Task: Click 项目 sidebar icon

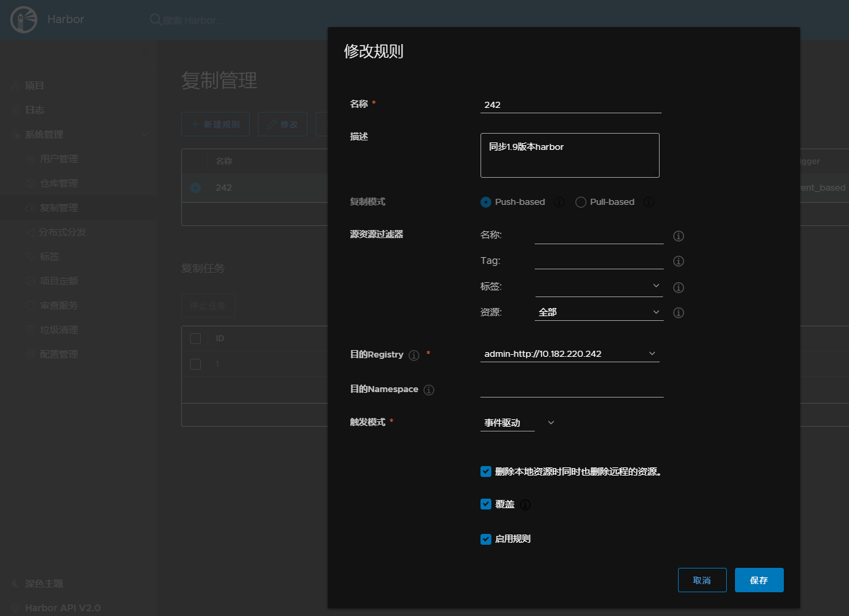Action: point(16,85)
